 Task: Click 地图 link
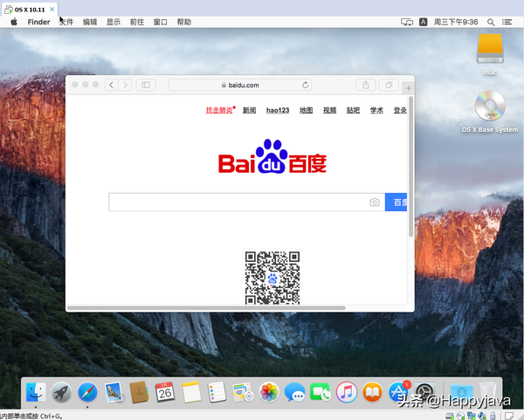click(x=307, y=110)
